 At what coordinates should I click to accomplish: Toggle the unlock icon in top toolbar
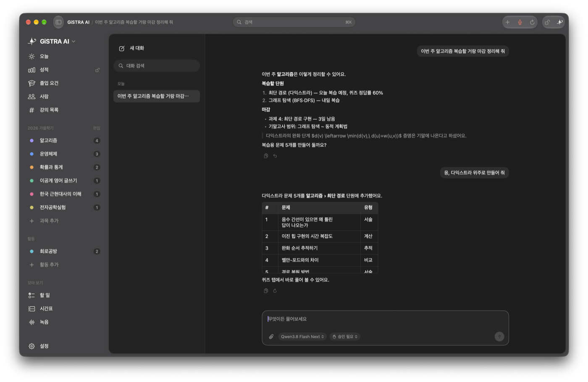click(547, 22)
